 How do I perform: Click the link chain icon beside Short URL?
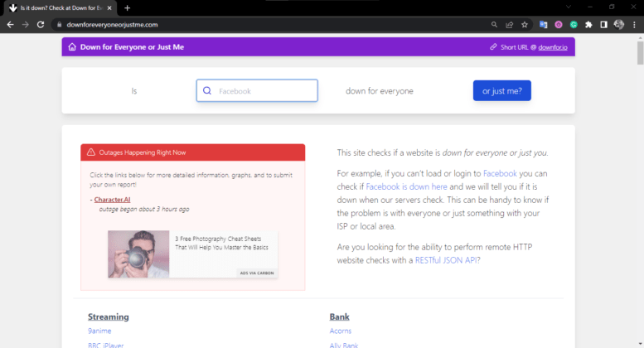[493, 46]
